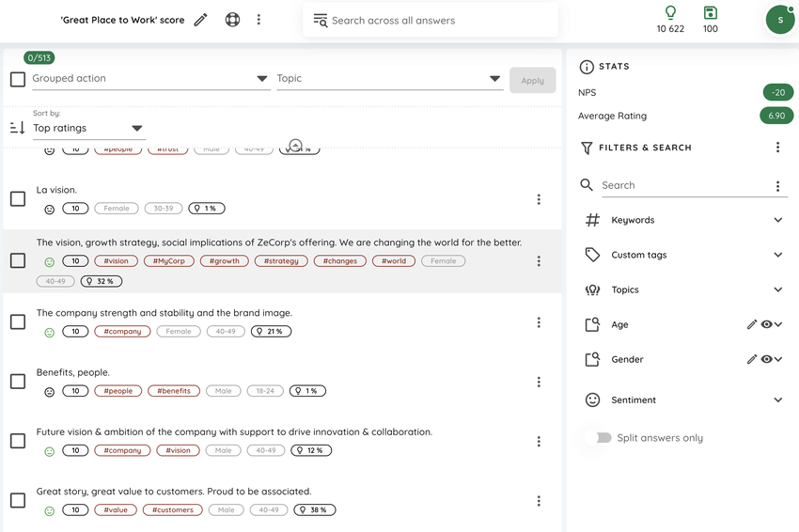Change Sort by Top ratings dropdown
The height and width of the screenshot is (532, 799).
89,128
